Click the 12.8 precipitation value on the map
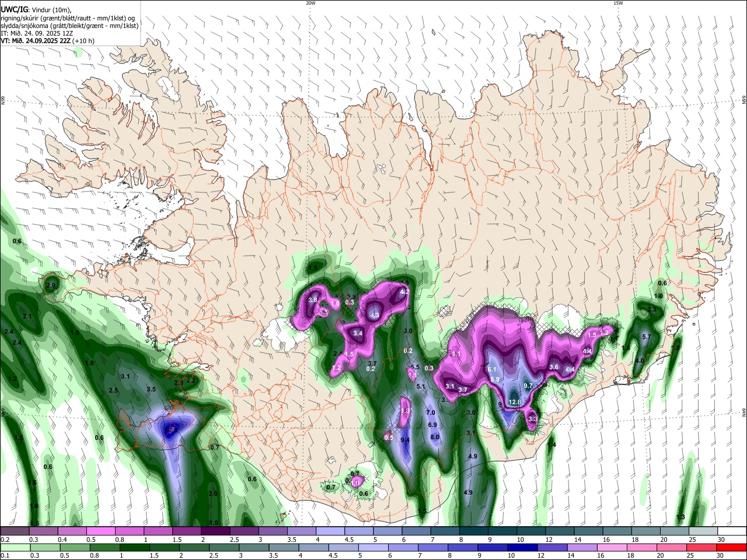The width and height of the screenshot is (747, 560). point(515,402)
